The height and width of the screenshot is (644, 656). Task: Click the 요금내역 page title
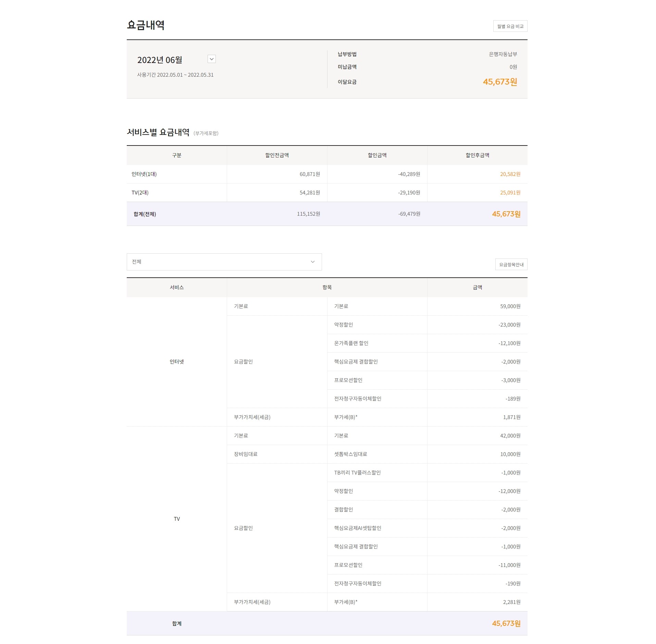(x=147, y=24)
